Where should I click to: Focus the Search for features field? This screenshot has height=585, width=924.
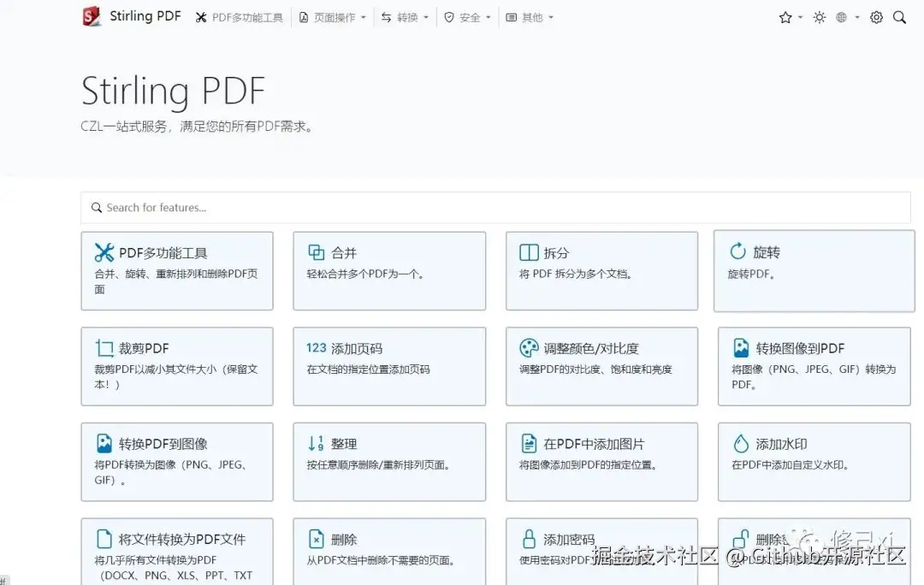(x=495, y=207)
